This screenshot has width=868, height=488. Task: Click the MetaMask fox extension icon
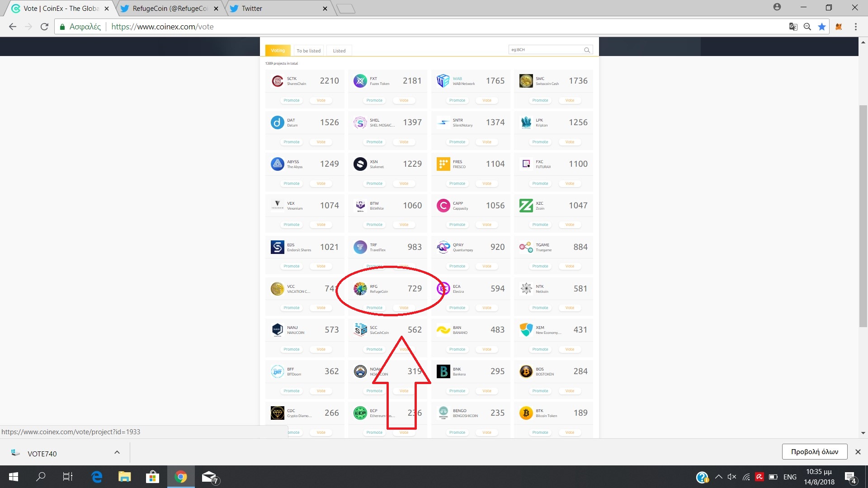[x=839, y=27]
